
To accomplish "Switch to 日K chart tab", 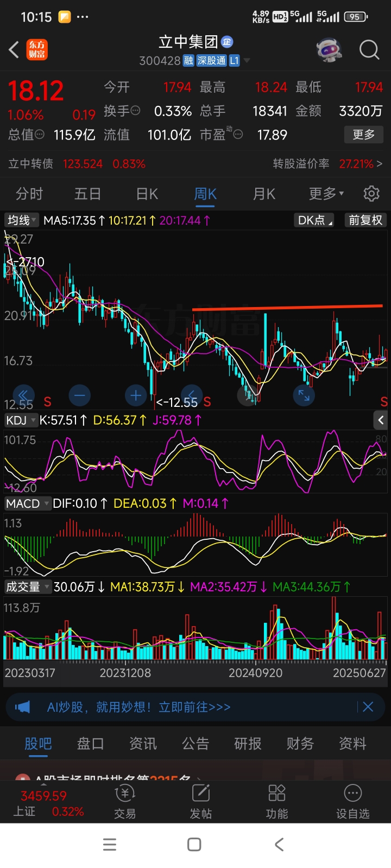I will point(147,194).
